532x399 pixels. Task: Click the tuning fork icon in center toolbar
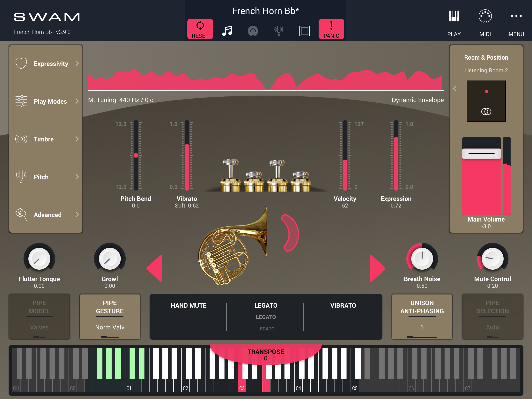(279, 31)
